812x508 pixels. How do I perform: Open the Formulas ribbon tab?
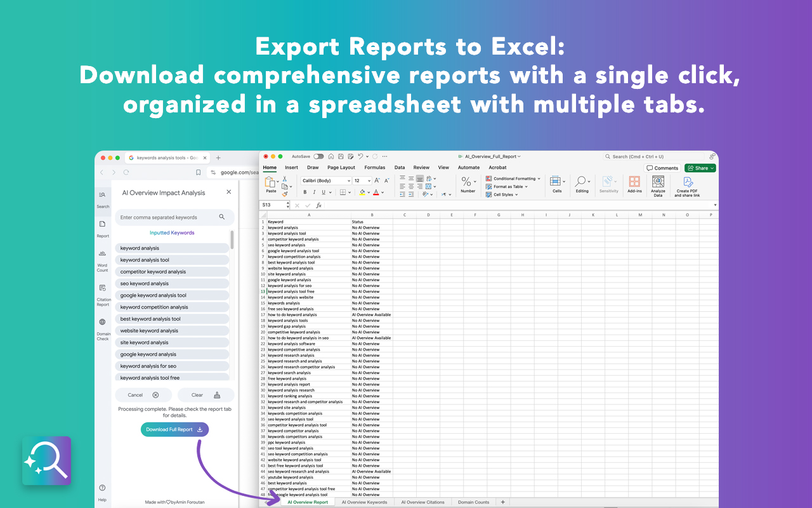[x=375, y=168]
